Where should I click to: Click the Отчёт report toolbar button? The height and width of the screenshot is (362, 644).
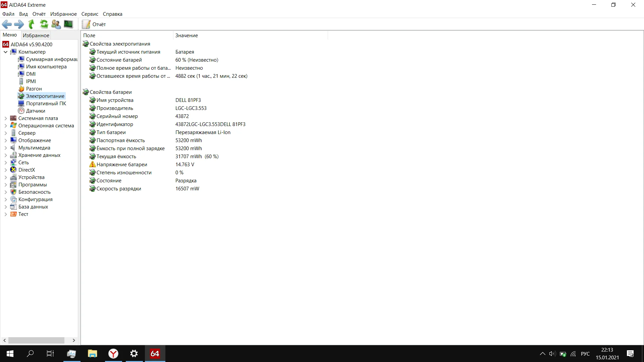point(94,24)
